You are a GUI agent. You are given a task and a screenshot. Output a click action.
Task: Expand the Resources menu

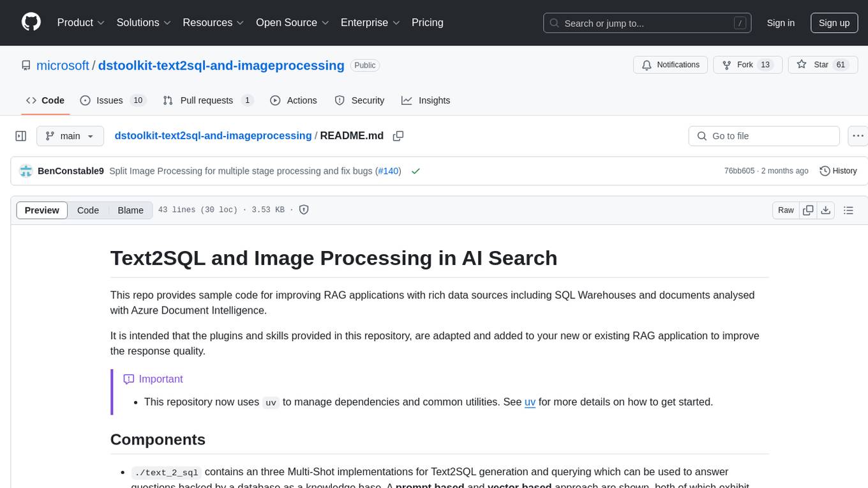(213, 22)
